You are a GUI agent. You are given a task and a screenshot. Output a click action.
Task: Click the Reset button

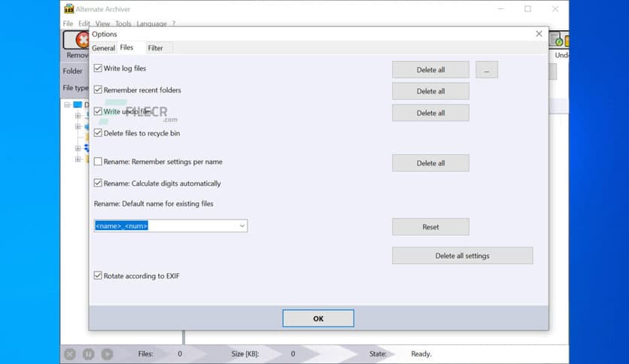pos(430,227)
